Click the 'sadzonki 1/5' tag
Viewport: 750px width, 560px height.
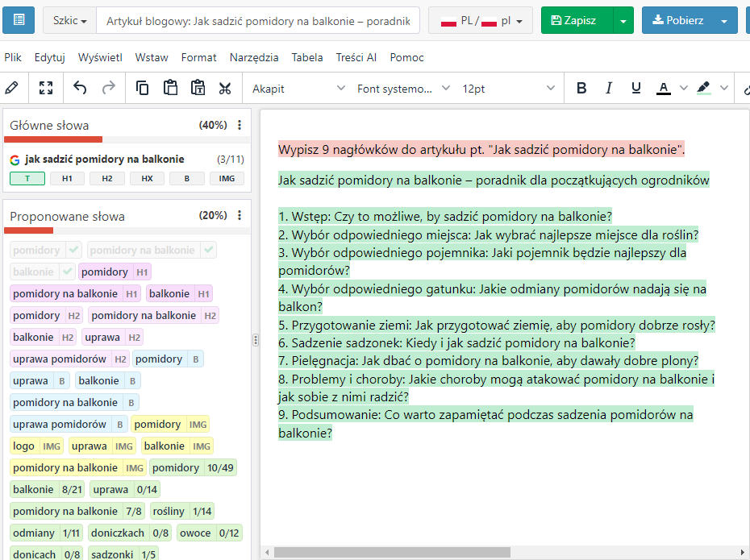tap(123, 554)
